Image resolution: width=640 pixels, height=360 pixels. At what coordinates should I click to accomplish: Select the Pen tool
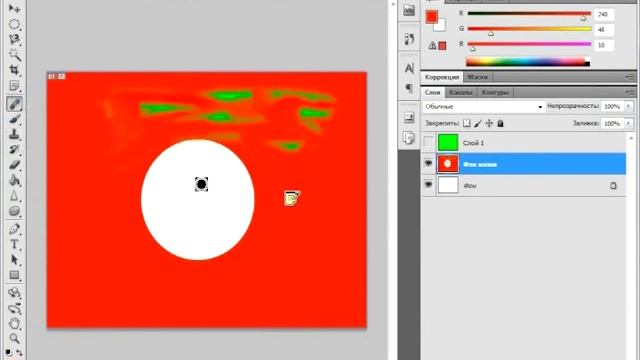[x=14, y=229]
